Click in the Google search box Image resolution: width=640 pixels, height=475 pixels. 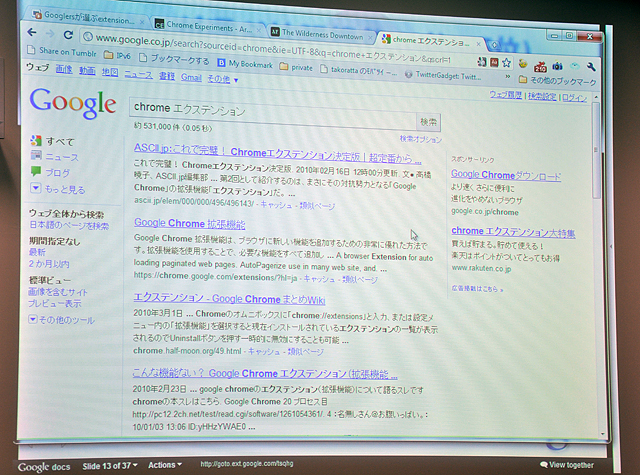coord(273,112)
